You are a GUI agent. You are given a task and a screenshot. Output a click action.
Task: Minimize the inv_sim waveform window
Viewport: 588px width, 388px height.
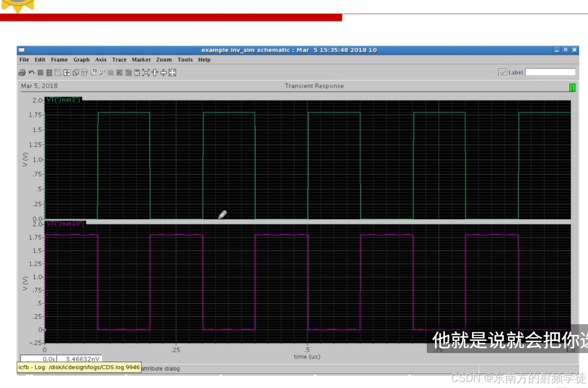click(557, 50)
